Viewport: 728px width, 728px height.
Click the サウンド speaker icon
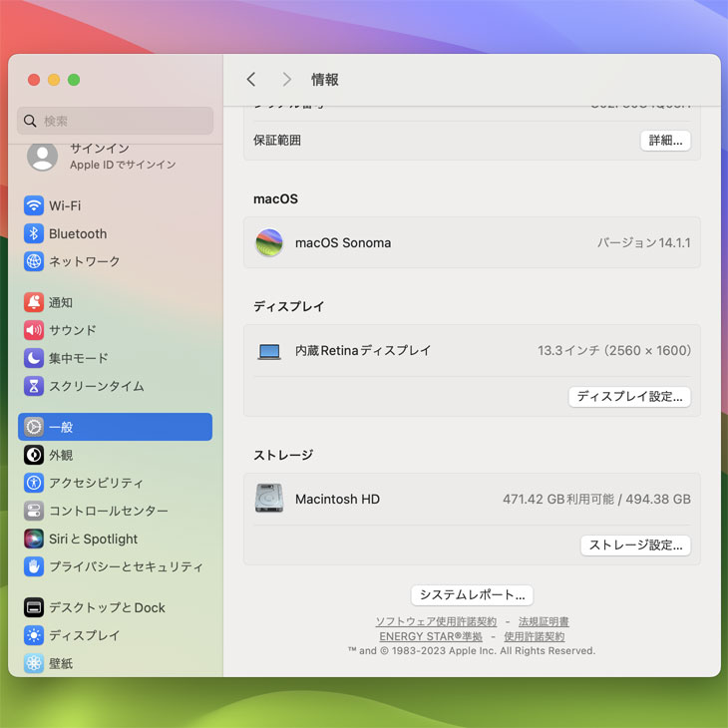[34, 330]
